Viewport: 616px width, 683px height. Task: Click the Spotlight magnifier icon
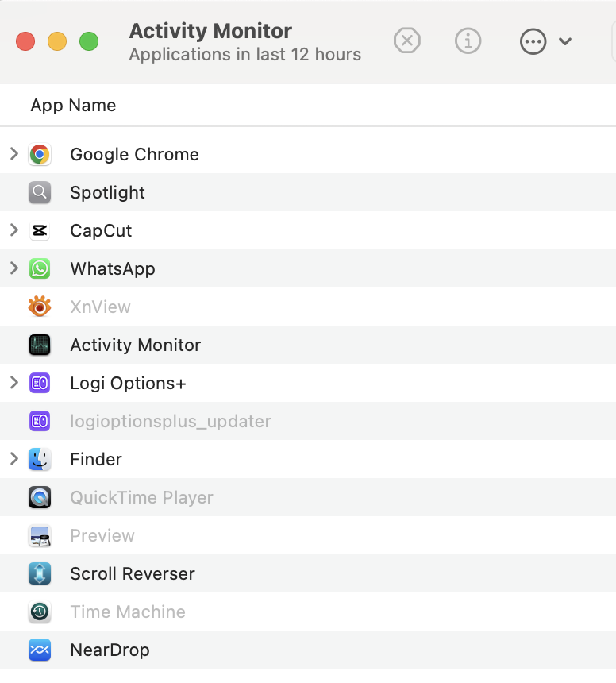[x=40, y=192]
